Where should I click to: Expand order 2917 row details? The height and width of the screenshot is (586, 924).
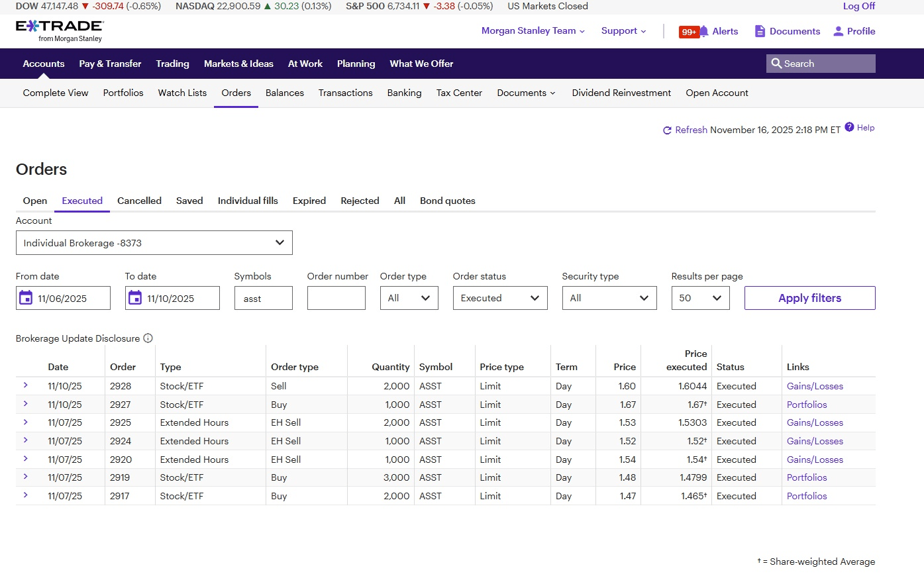point(26,495)
